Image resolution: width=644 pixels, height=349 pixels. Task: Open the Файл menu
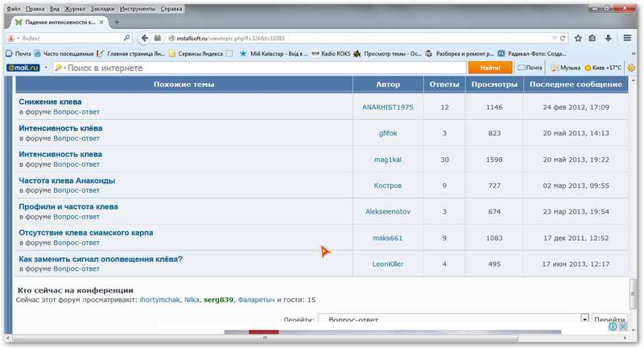14,9
